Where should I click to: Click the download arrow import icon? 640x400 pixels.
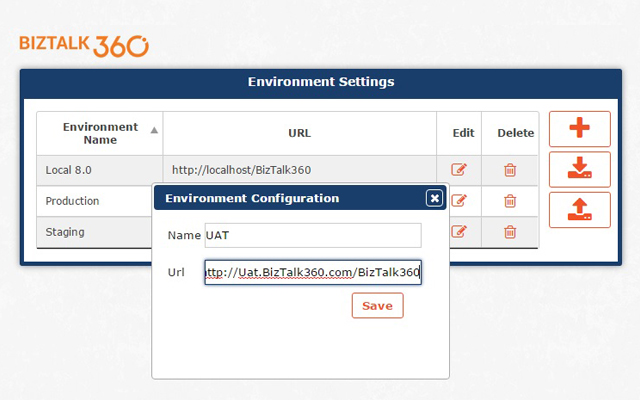tap(579, 169)
